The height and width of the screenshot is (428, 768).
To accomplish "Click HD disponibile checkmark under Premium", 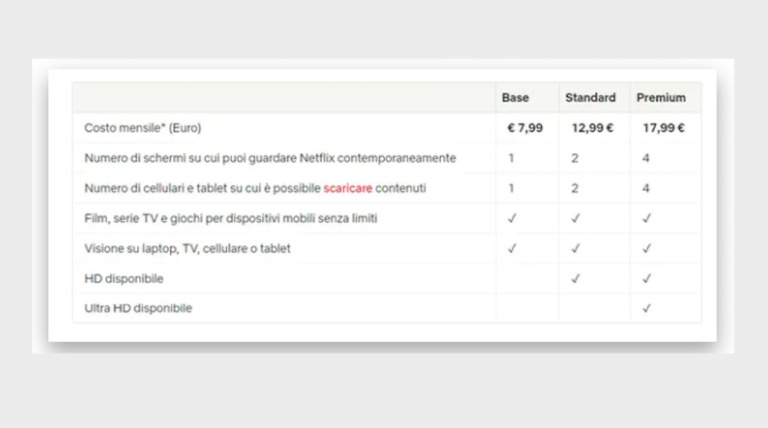I will tap(646, 278).
